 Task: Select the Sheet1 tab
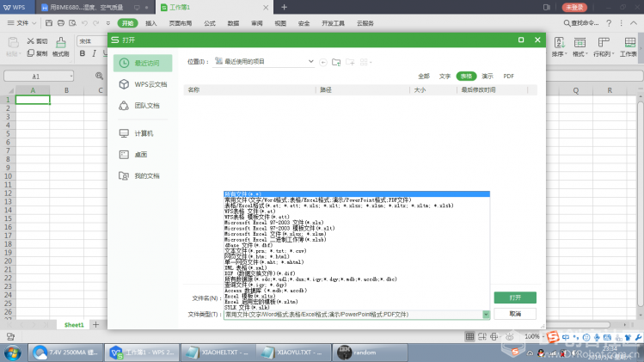point(74,325)
